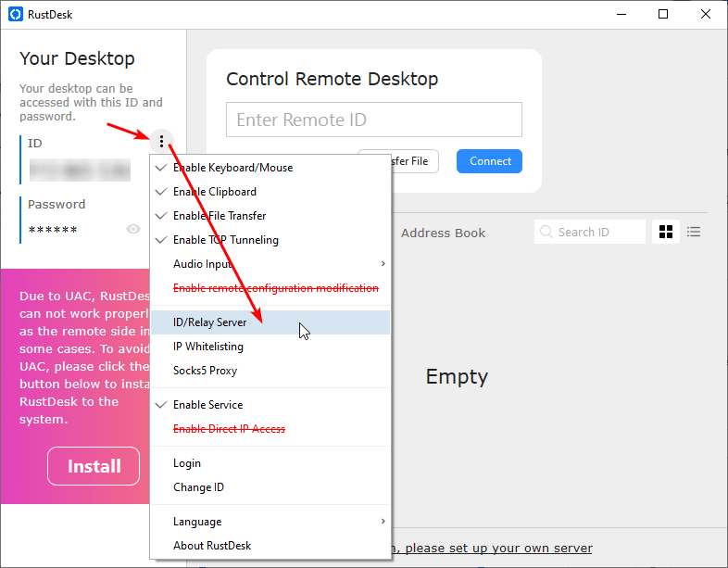The image size is (728, 568).
Task: Select IP Whitelisting from menu
Action: click(208, 347)
